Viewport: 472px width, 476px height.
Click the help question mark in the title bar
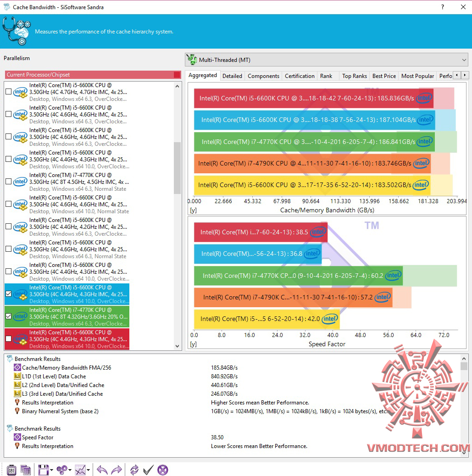pyautogui.click(x=443, y=7)
